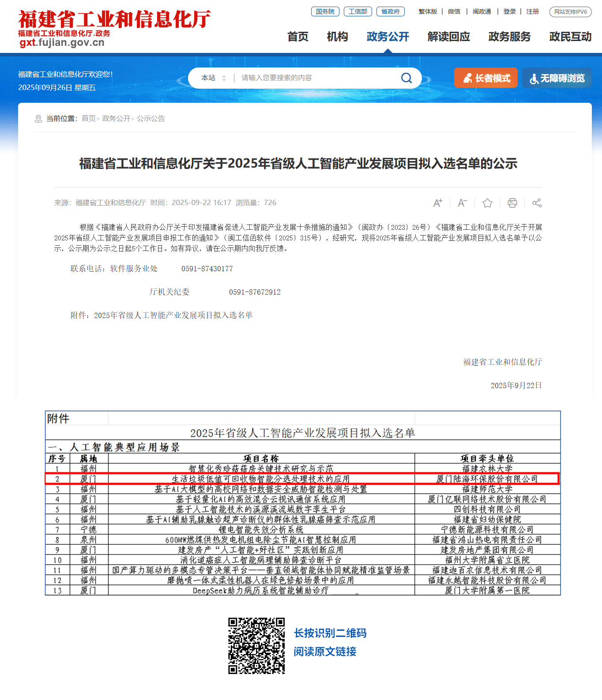Open the 政务服务 navigation item

pyautogui.click(x=509, y=37)
